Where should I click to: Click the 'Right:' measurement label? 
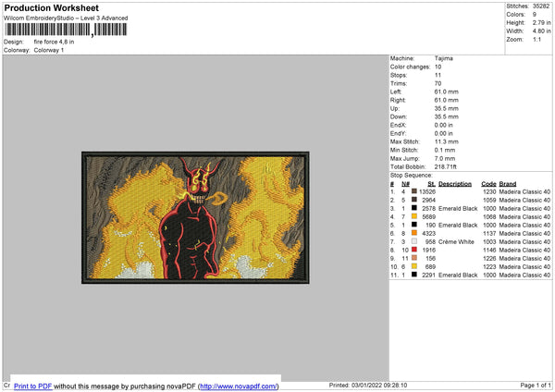point(398,100)
